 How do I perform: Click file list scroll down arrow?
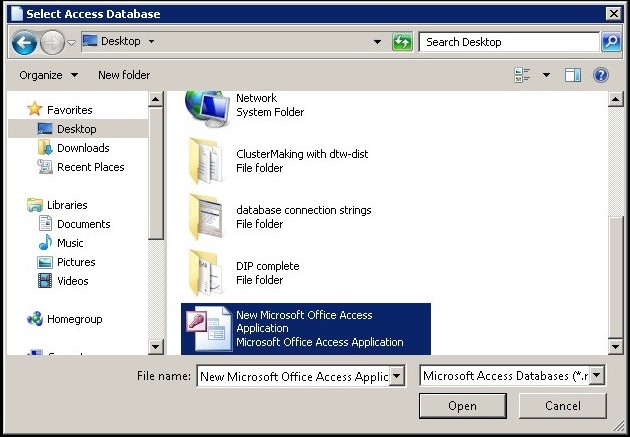616,346
